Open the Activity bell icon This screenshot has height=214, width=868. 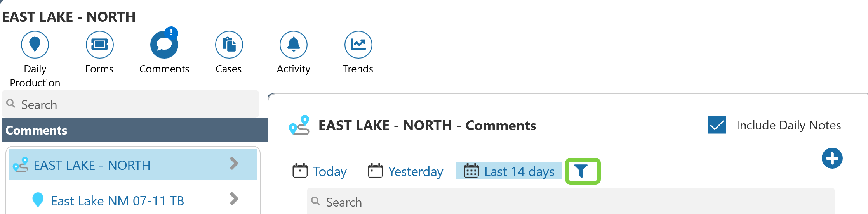point(293,45)
